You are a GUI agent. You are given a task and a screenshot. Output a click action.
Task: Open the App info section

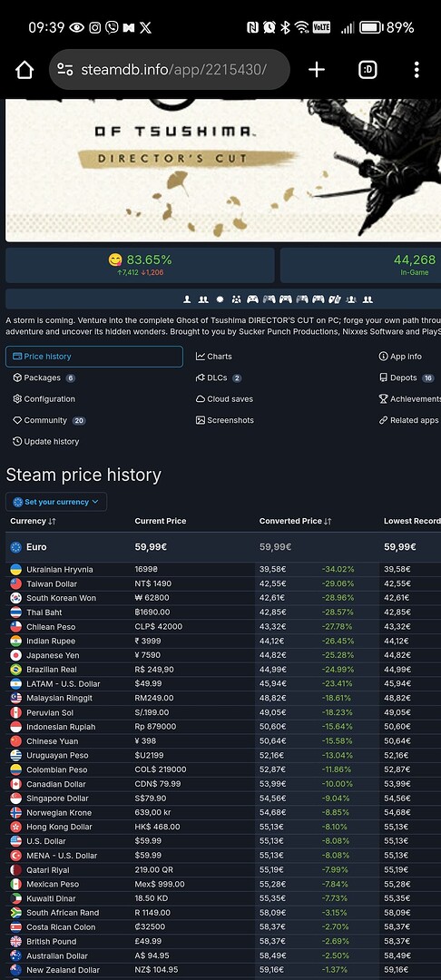pyautogui.click(x=400, y=357)
